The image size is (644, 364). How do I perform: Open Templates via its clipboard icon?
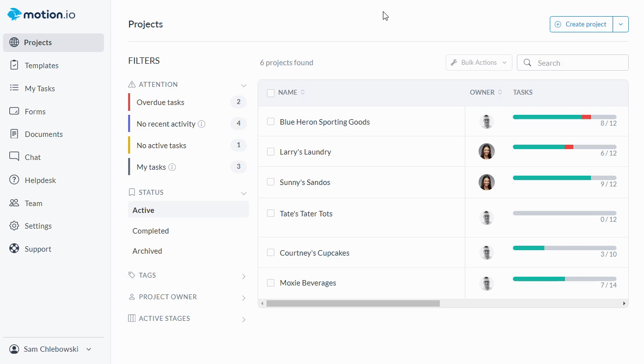point(14,65)
